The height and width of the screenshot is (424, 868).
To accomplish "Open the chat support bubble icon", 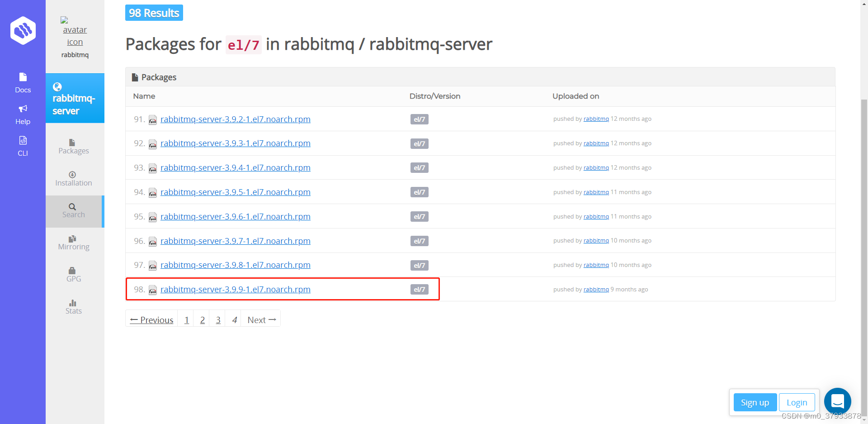I will [x=838, y=401].
